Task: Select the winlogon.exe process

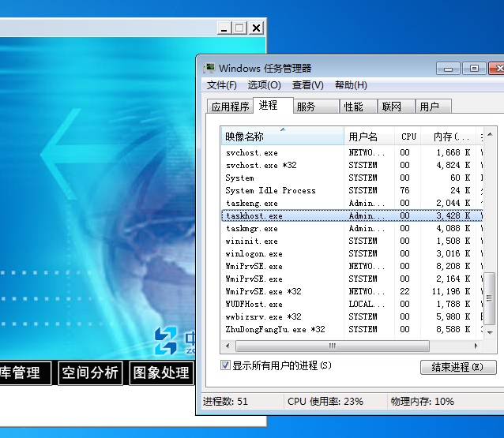Action: tap(352, 253)
